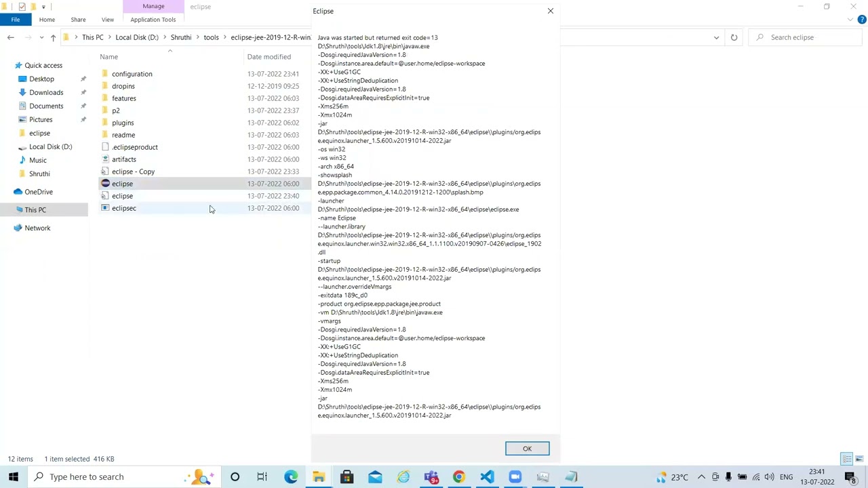Open Local Disk (D:) in navigation pane
Viewport: 868px width, 488px height.
pos(50,146)
